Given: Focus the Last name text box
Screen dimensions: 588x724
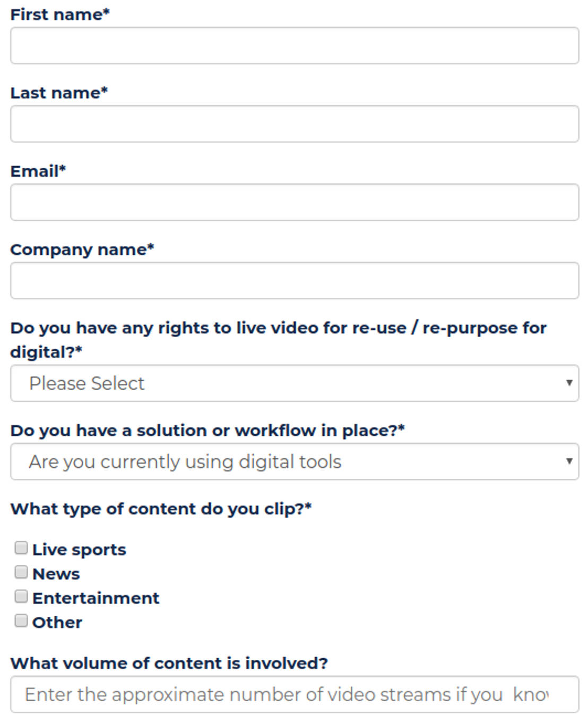Looking at the screenshot, I should pos(294,124).
